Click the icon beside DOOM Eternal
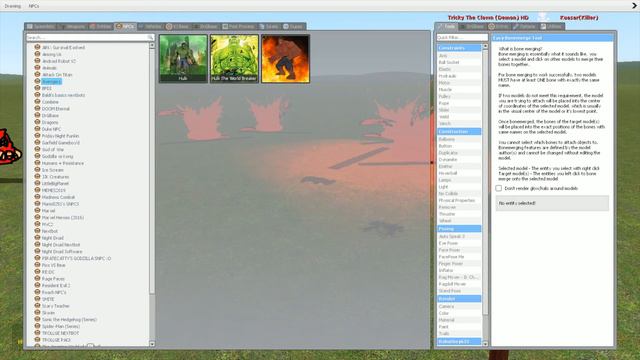This screenshot has width=640, height=360. point(38,109)
